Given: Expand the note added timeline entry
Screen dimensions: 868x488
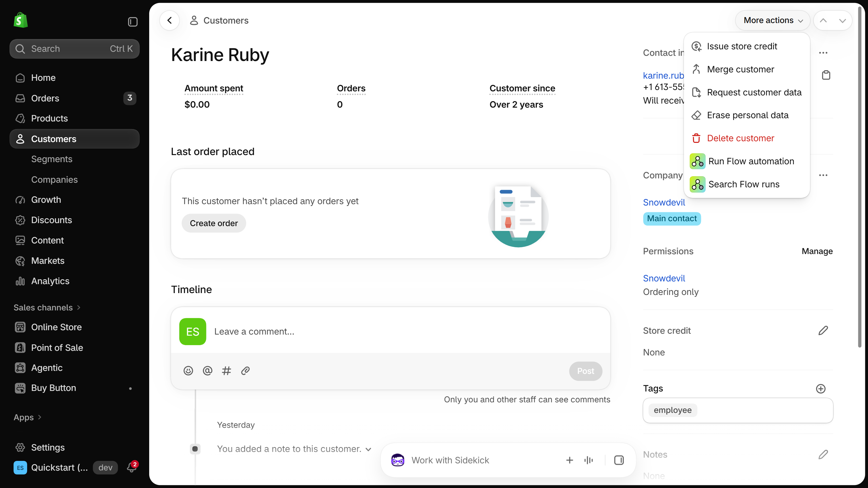Looking at the screenshot, I should click(294, 449).
